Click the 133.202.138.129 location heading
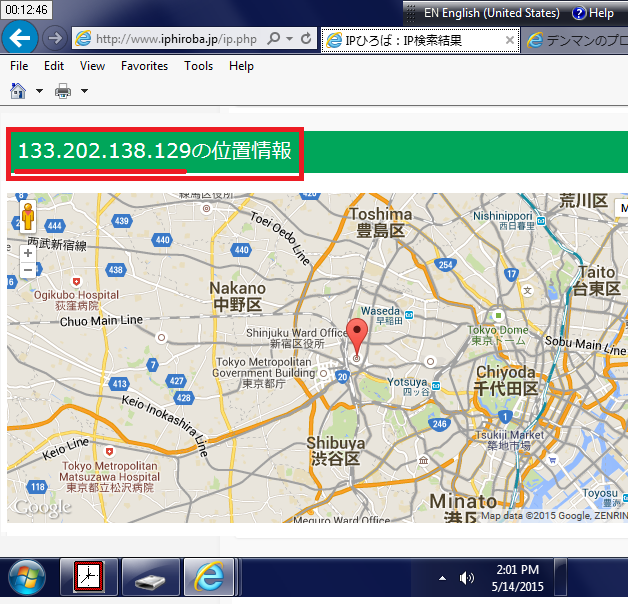This screenshot has height=604, width=628. point(155,151)
